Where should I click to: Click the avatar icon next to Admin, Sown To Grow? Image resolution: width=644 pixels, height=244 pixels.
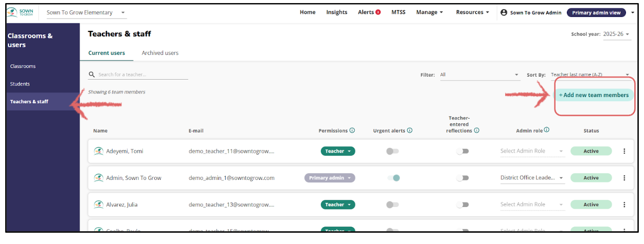point(98,178)
